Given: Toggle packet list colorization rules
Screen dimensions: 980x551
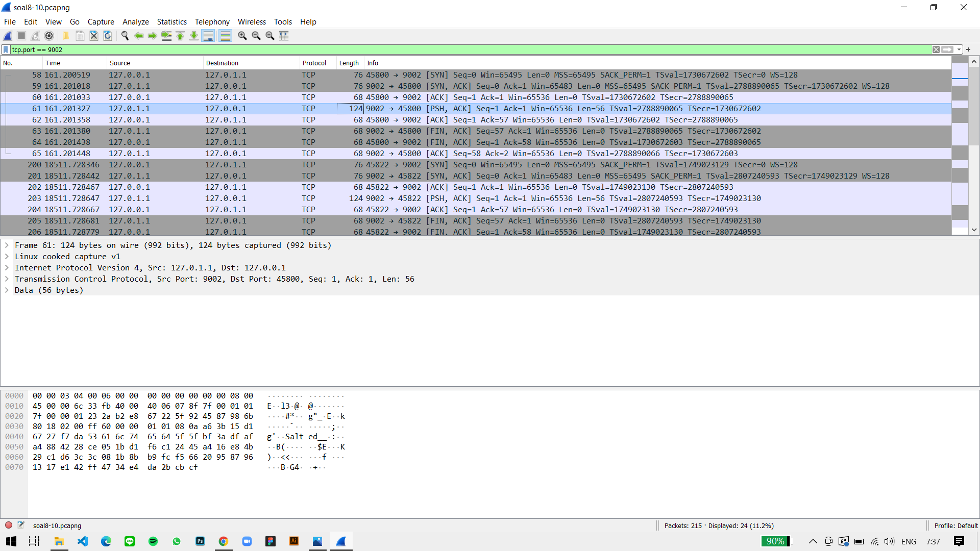Looking at the screenshot, I should [x=225, y=36].
